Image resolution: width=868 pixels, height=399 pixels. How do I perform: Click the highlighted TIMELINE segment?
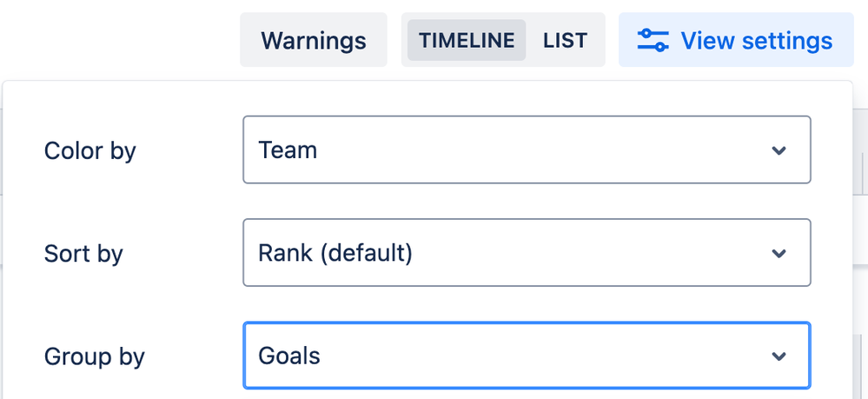pyautogui.click(x=467, y=41)
